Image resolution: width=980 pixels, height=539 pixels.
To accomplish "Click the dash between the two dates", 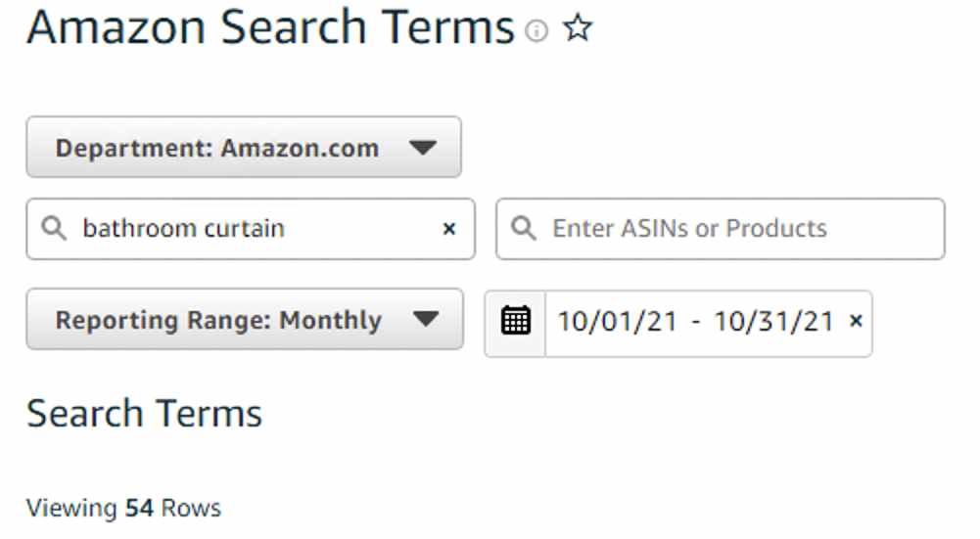I will 696,323.
